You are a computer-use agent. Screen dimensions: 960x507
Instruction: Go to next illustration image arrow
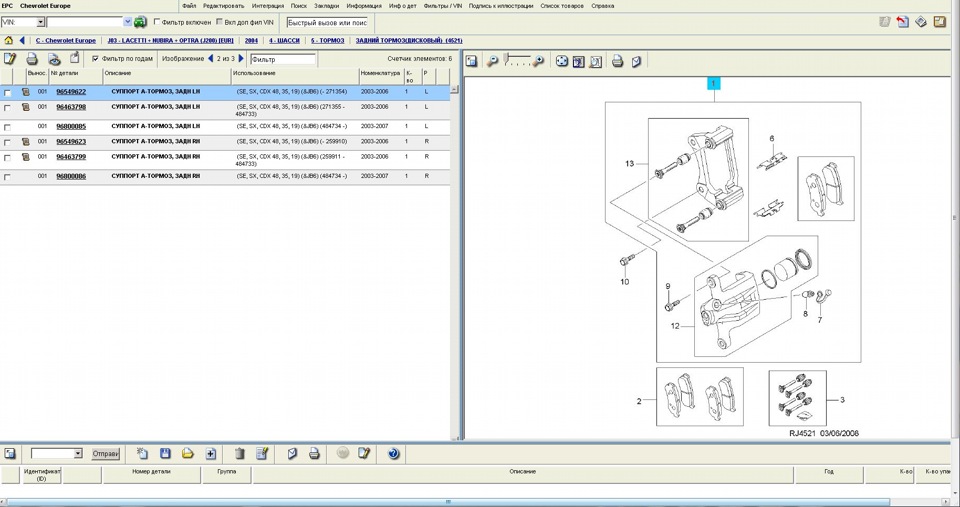click(241, 59)
